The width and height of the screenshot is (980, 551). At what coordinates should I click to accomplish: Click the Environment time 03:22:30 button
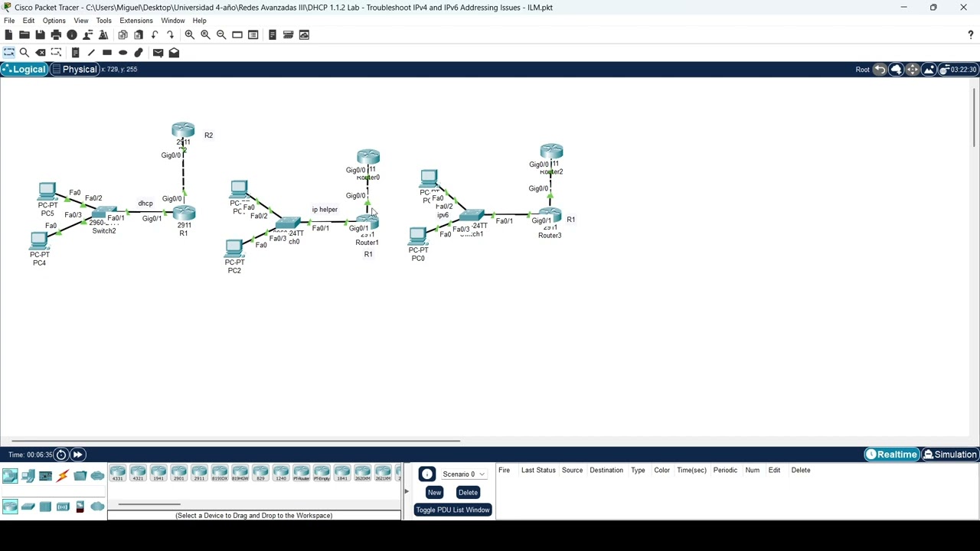click(956, 70)
